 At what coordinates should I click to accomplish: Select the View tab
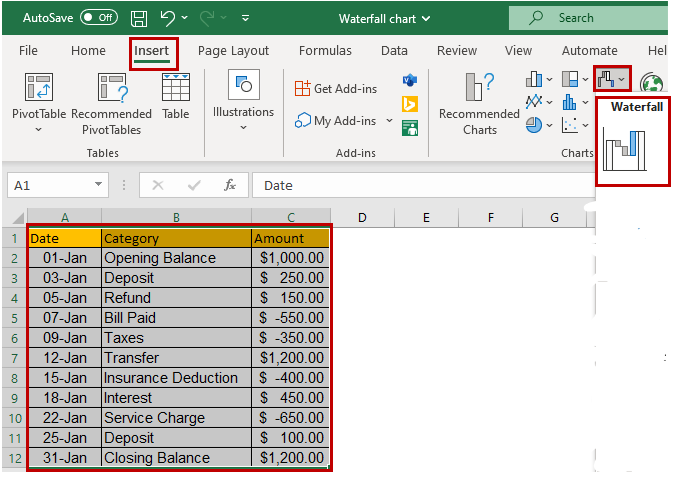click(x=518, y=51)
